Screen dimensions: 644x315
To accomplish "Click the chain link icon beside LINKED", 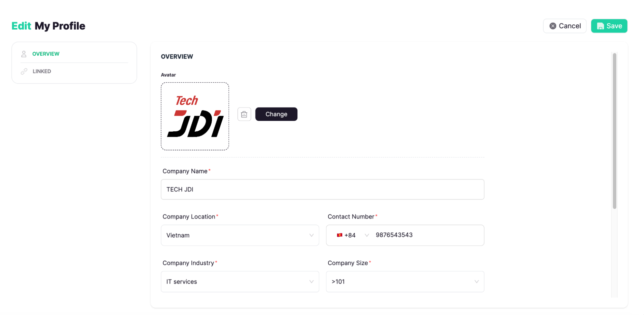I will click(24, 71).
